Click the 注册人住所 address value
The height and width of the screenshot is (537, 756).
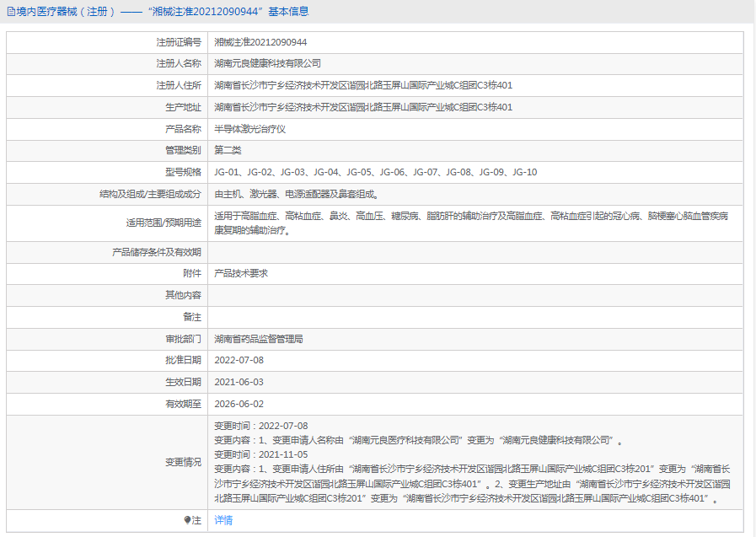click(x=363, y=85)
